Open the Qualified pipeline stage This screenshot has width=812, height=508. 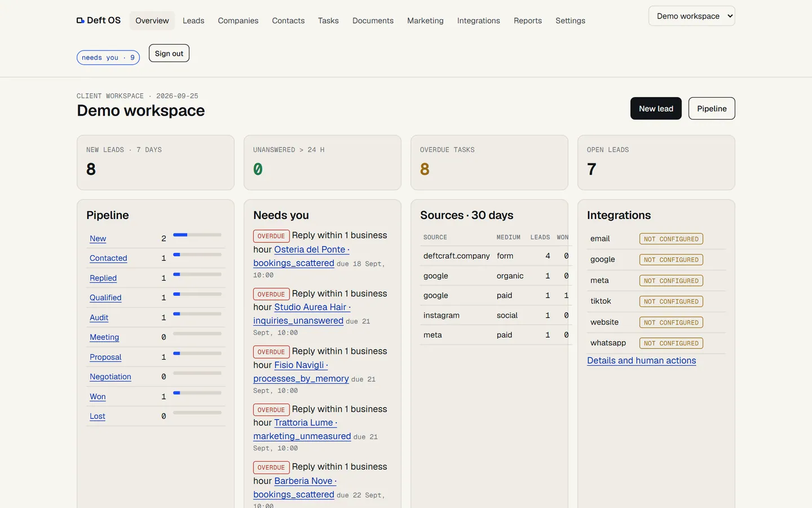[105, 297]
